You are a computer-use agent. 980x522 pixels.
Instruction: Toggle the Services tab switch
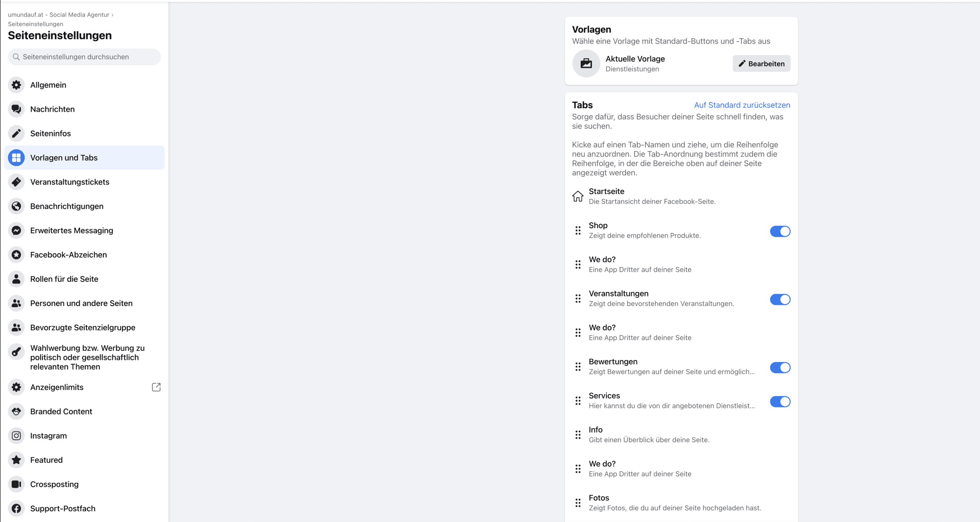pos(780,402)
